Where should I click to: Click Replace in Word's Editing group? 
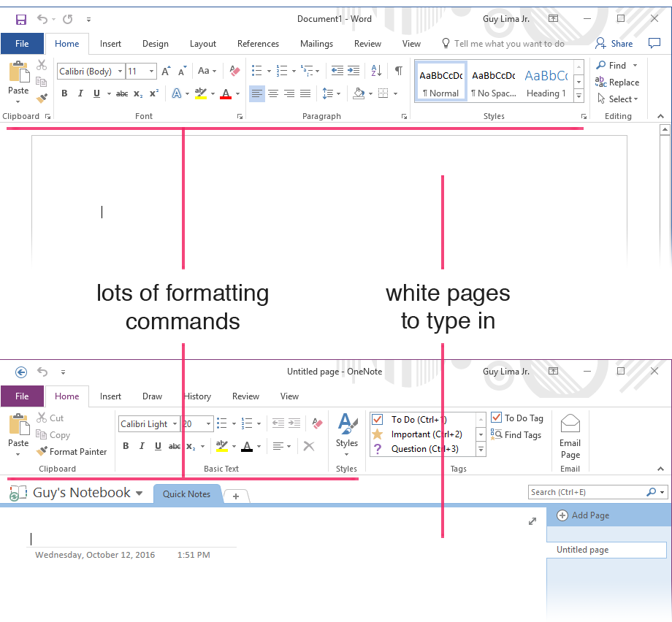tap(617, 82)
